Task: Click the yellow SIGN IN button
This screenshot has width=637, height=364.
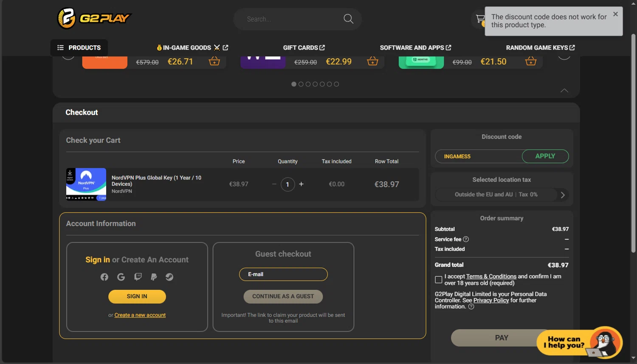Action: [137, 297]
